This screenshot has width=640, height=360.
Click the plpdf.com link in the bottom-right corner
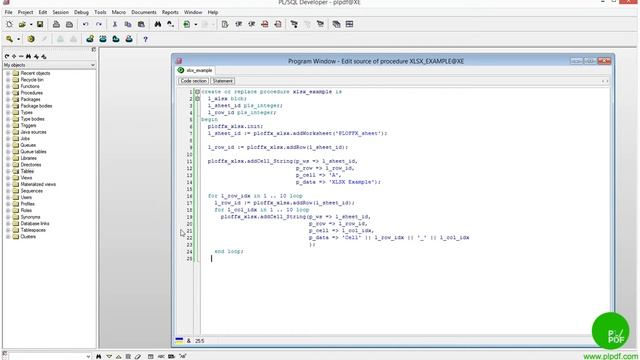click(x=611, y=356)
